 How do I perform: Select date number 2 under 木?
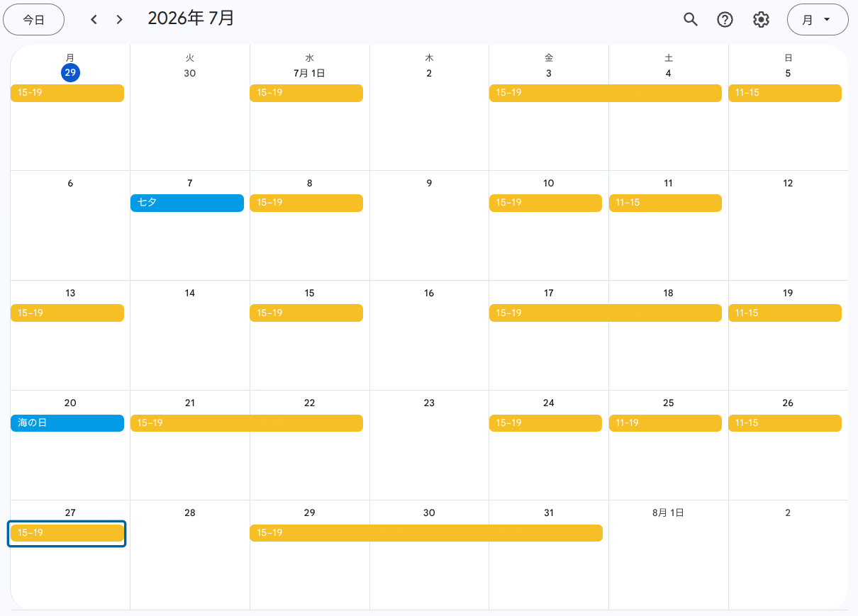click(x=429, y=73)
